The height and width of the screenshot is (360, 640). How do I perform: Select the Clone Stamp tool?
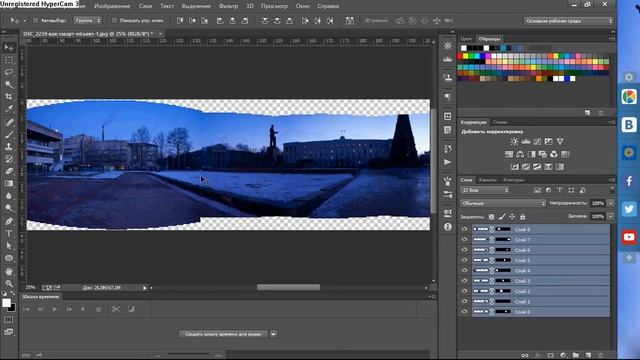click(9, 147)
